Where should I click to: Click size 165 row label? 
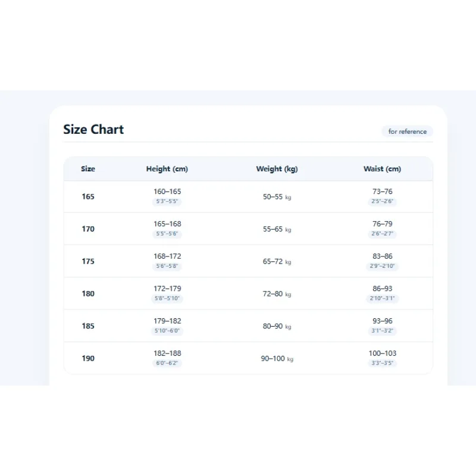point(88,197)
